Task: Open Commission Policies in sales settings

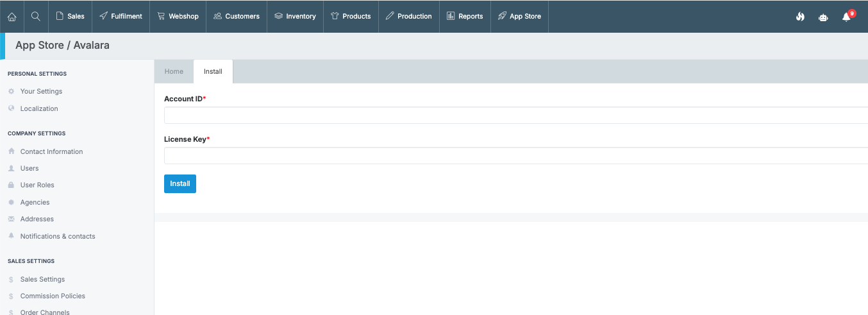Action: pos(53,296)
